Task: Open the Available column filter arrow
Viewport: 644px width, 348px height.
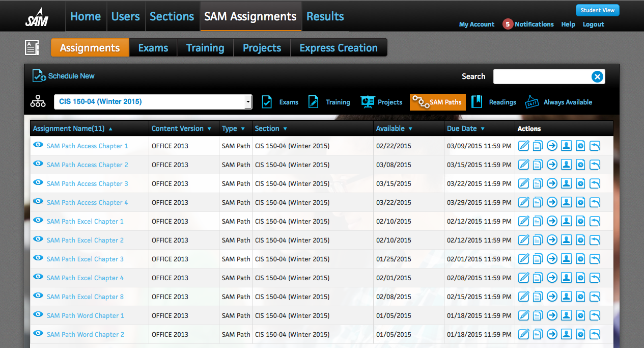Action: click(410, 129)
